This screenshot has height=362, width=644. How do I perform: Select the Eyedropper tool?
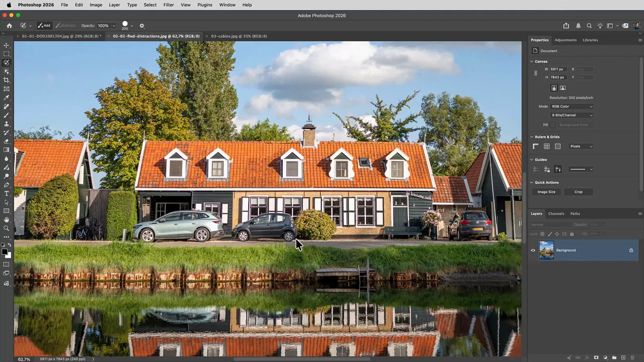[6, 98]
